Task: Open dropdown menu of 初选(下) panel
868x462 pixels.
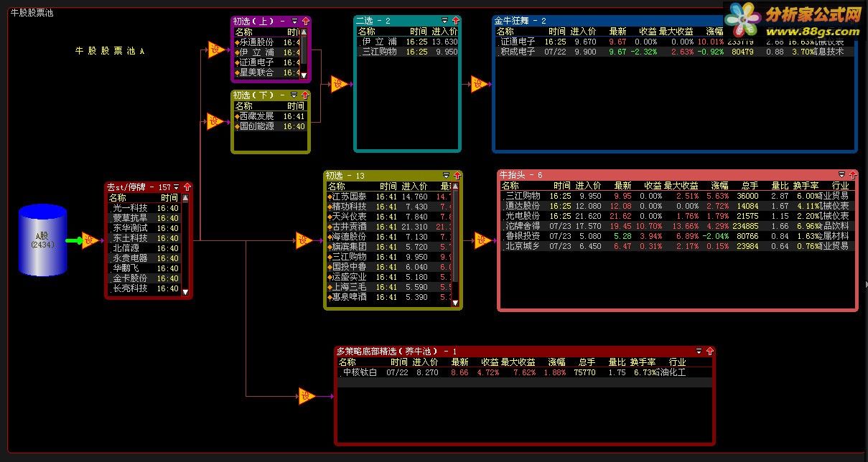Action: pos(294,95)
